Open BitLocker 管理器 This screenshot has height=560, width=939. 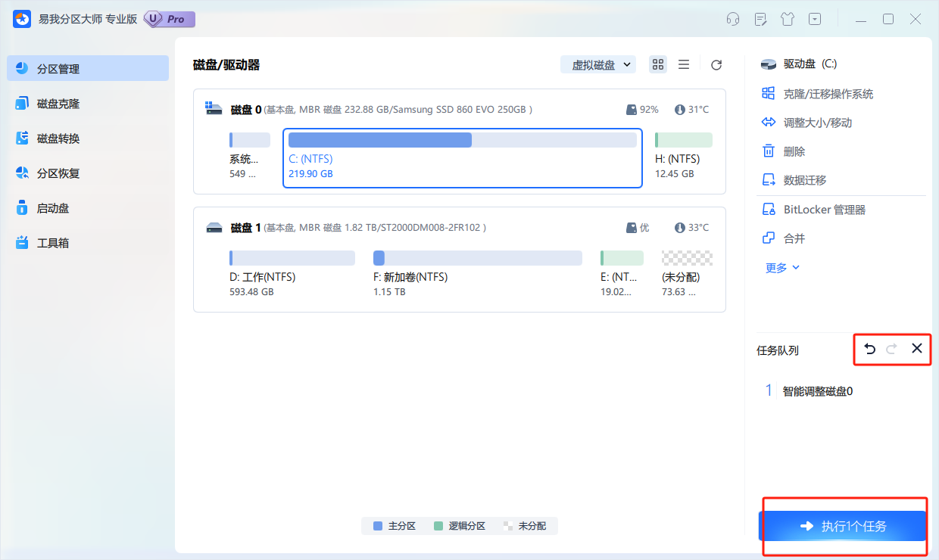pos(814,210)
